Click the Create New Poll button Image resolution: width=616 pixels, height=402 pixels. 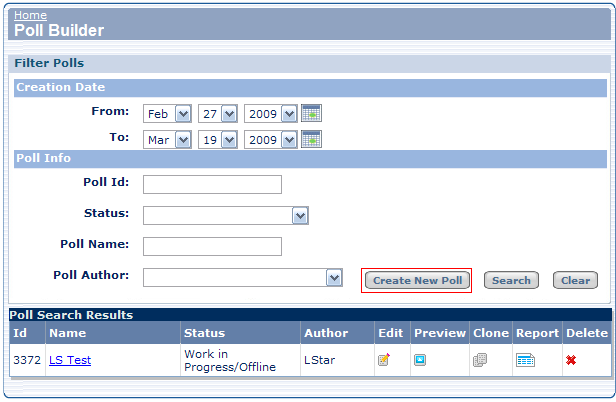click(416, 281)
